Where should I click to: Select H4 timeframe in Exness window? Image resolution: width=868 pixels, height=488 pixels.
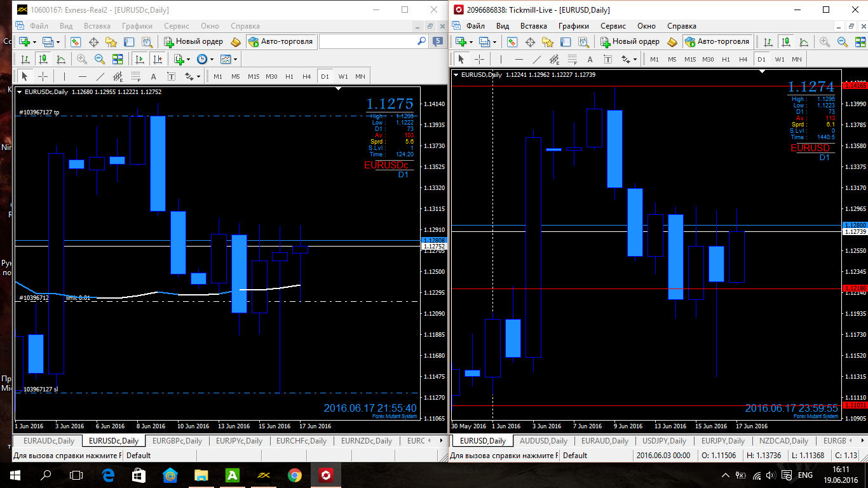(x=307, y=76)
